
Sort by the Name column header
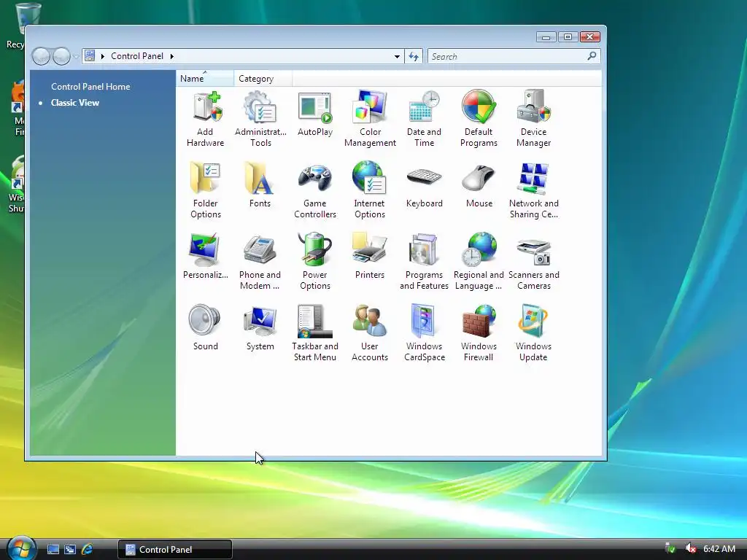point(205,79)
